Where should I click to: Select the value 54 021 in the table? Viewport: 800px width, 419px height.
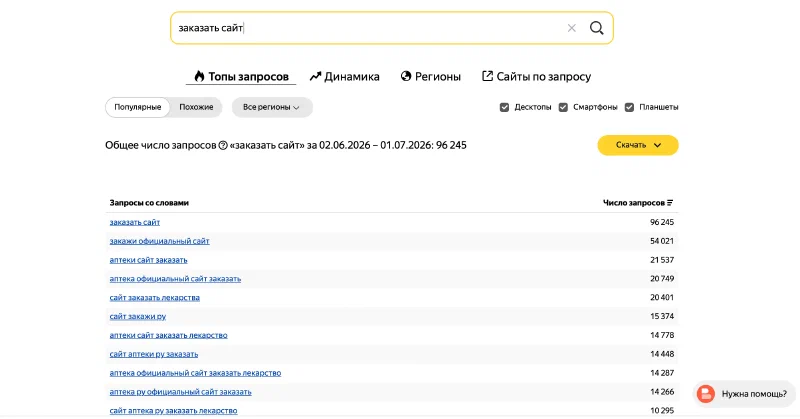point(662,241)
